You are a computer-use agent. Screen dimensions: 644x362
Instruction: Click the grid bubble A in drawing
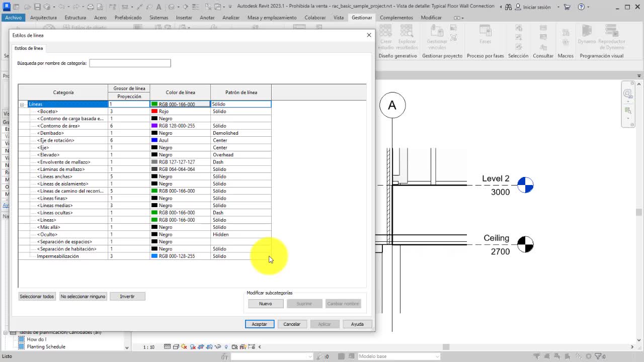coord(392,106)
